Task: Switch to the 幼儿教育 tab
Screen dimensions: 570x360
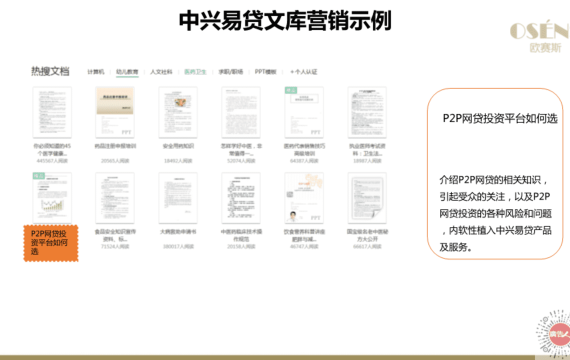Action: 127,72
